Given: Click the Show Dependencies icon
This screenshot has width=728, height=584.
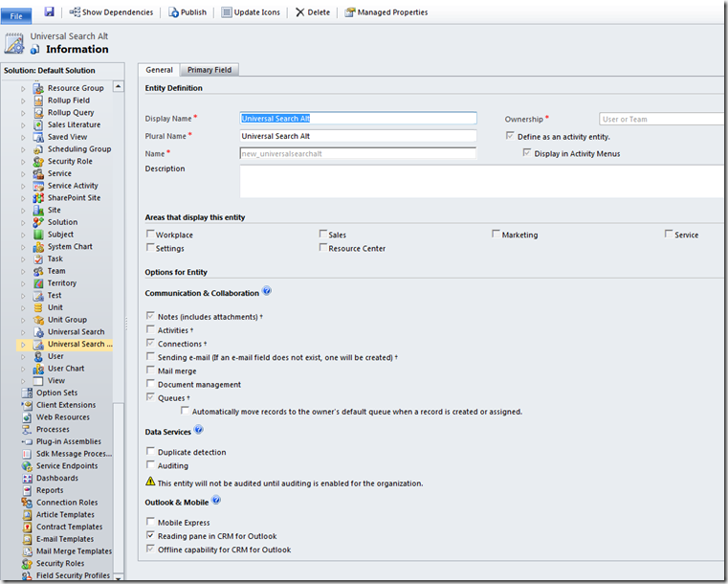Looking at the screenshot, I should click(x=75, y=12).
